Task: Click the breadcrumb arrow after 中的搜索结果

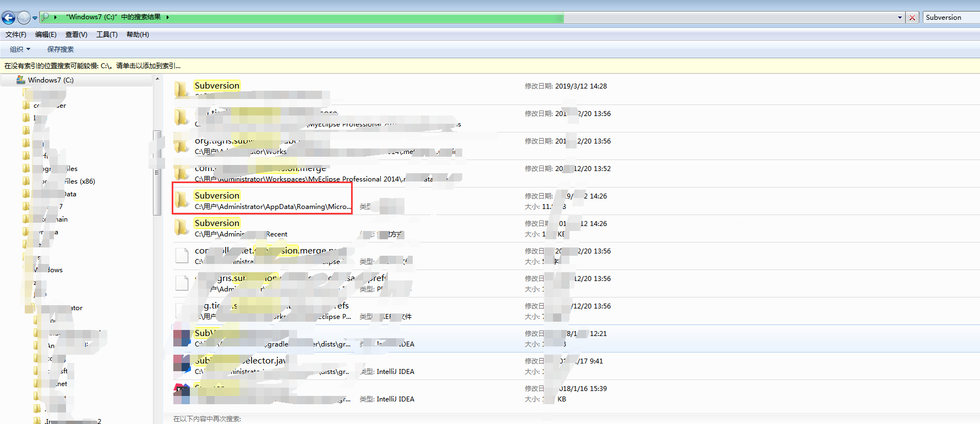Action: click(167, 17)
